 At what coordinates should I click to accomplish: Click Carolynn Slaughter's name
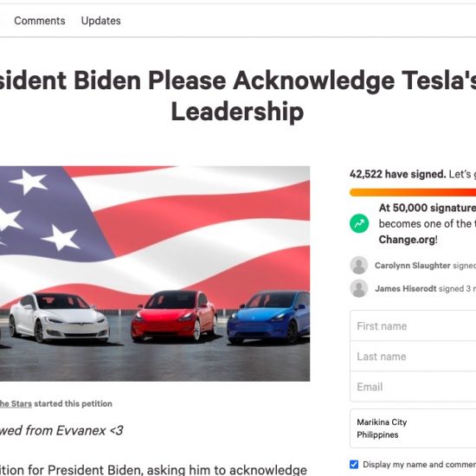pos(412,266)
